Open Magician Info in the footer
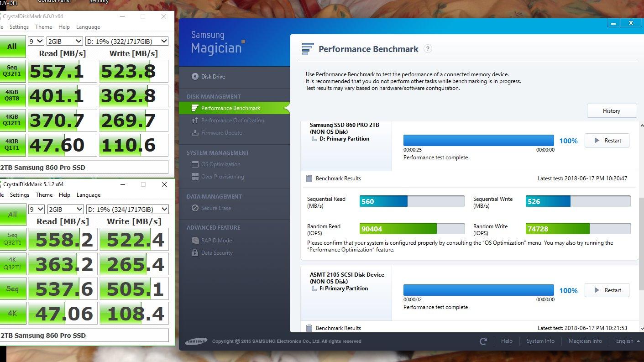 pos(585,341)
